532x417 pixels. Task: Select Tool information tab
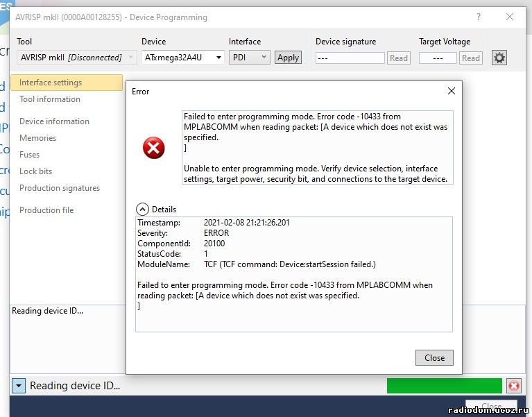tap(50, 99)
